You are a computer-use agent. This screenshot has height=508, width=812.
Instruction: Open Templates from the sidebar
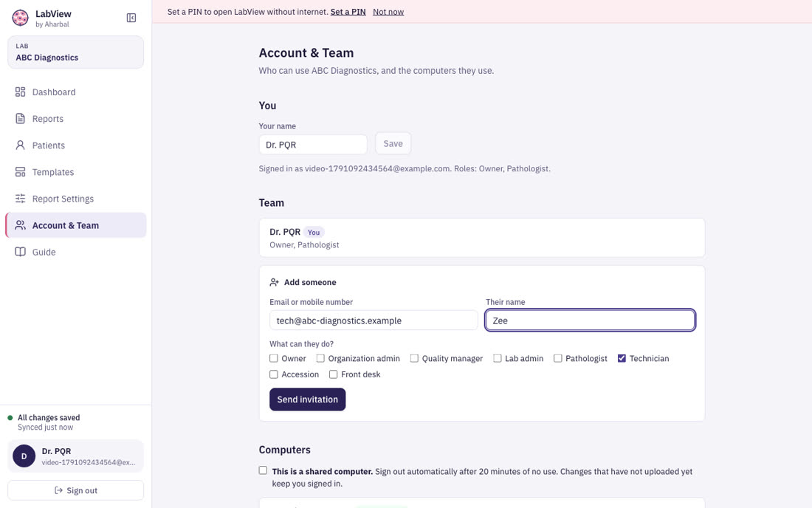tap(75, 172)
